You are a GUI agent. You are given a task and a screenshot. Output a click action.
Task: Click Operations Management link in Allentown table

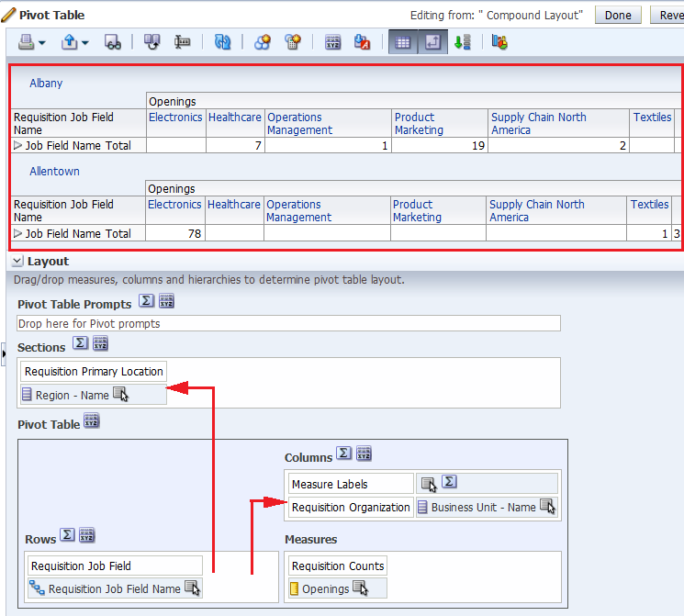(298, 211)
